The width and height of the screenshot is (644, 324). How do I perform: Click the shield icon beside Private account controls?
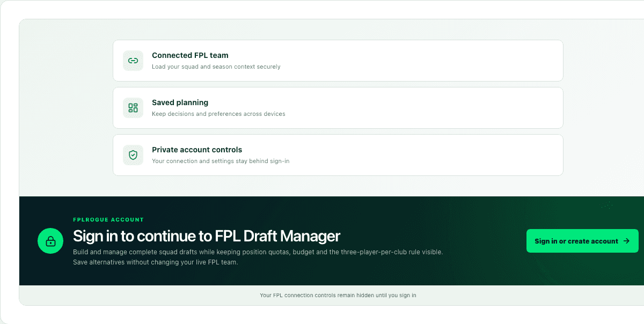click(133, 155)
